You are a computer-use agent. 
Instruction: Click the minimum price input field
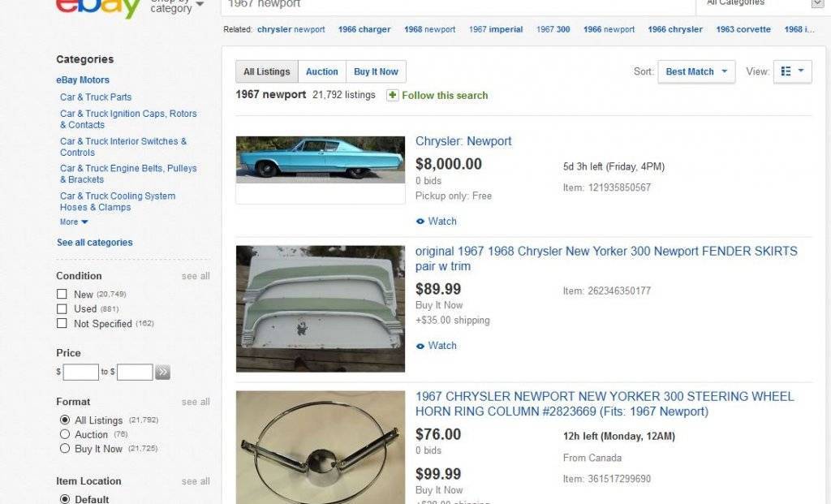[81, 373]
